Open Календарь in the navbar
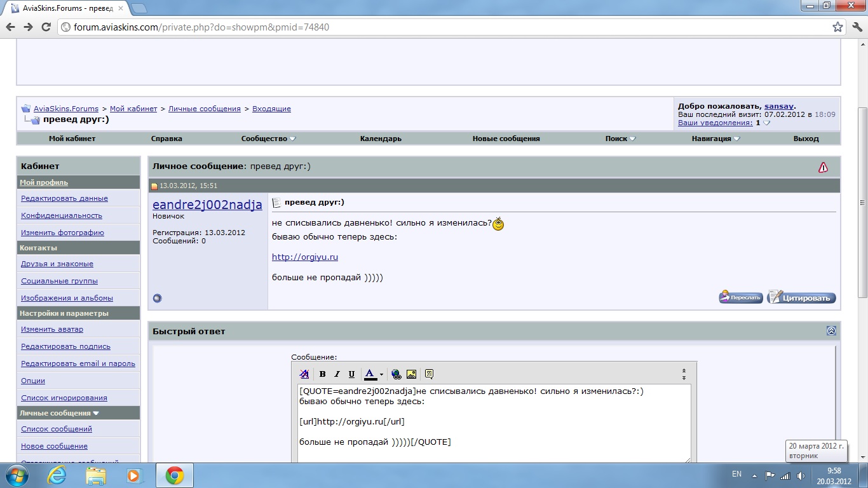 click(381, 139)
